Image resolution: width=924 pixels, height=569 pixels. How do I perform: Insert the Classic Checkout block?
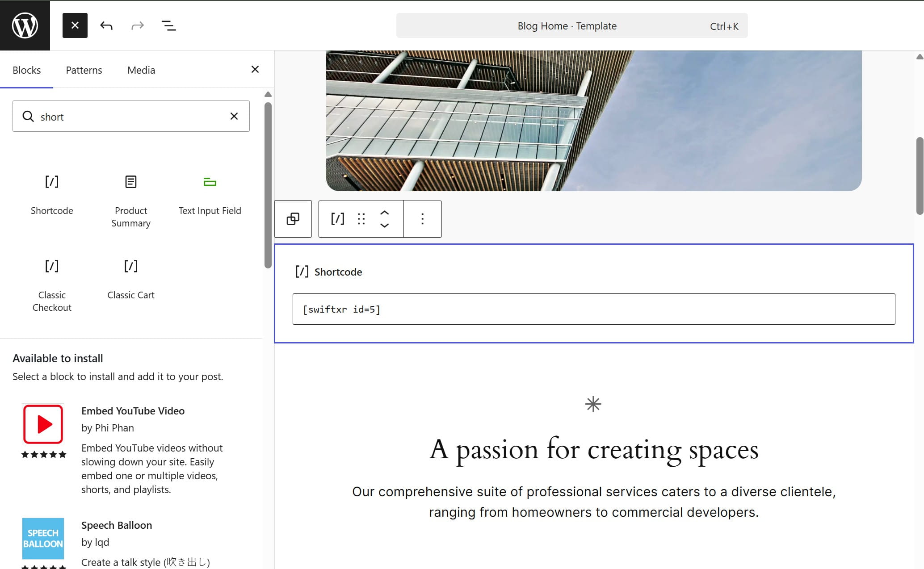[52, 285]
